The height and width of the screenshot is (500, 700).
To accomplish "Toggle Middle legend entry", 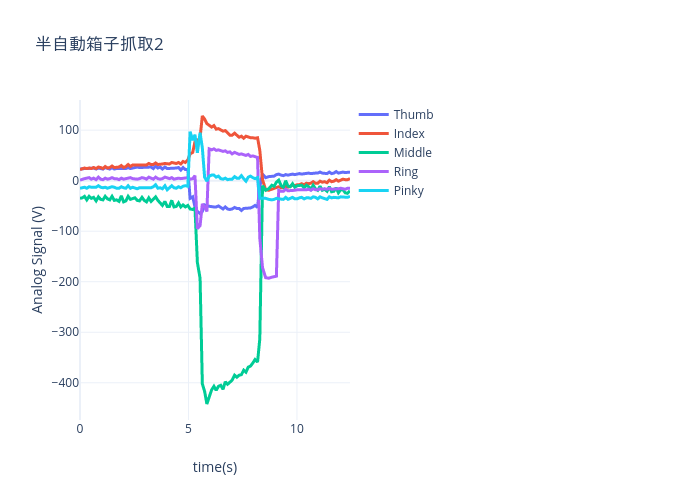I will (395, 153).
